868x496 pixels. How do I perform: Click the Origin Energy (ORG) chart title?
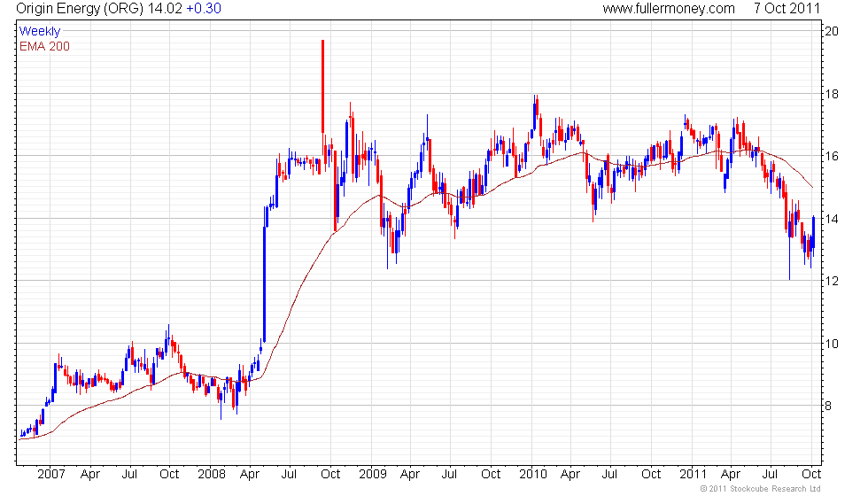80,8
